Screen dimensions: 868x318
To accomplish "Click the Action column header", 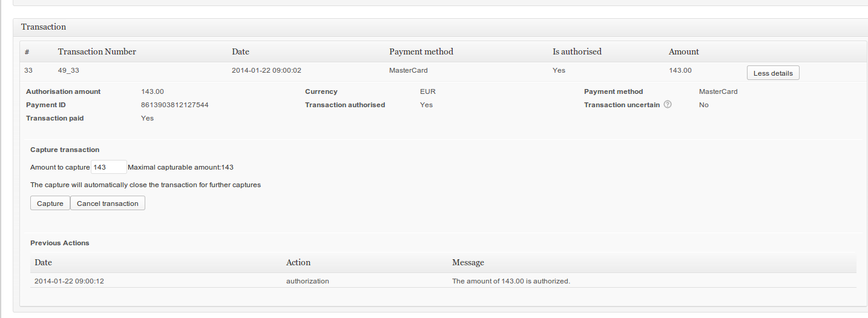I will tap(298, 263).
